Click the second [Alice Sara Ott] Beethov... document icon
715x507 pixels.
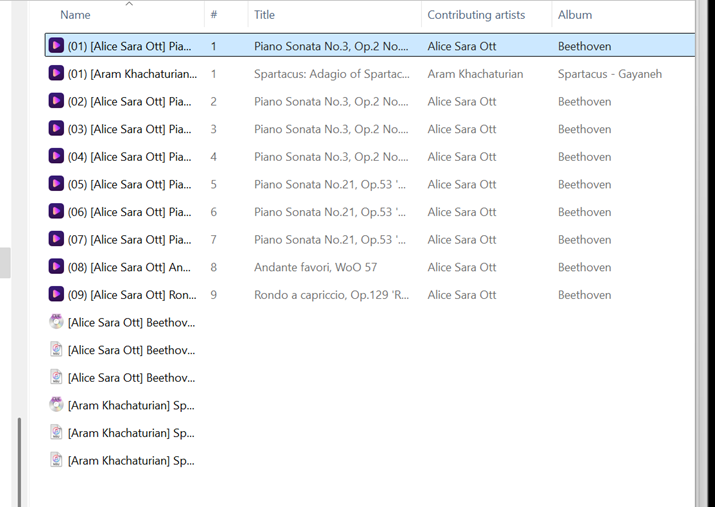coord(56,350)
